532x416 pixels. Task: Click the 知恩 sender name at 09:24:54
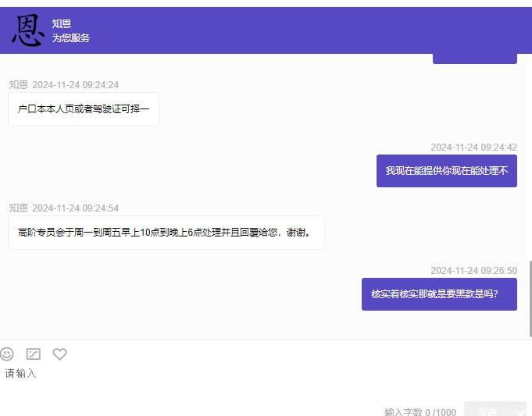19,208
